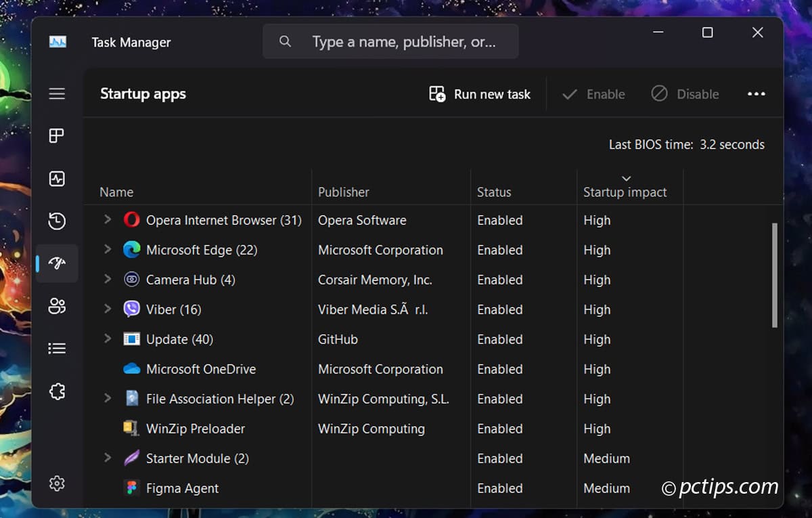Image resolution: width=812 pixels, height=518 pixels.
Task: Expand the Microsoft Edge entry
Action: (x=107, y=249)
